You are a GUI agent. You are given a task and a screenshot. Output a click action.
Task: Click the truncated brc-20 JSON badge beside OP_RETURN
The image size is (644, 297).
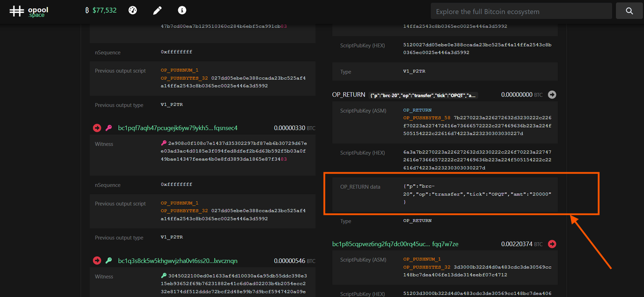423,95
